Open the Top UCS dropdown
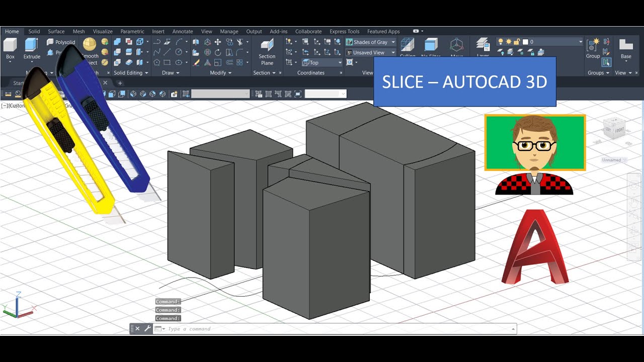644x362 pixels. [322, 62]
